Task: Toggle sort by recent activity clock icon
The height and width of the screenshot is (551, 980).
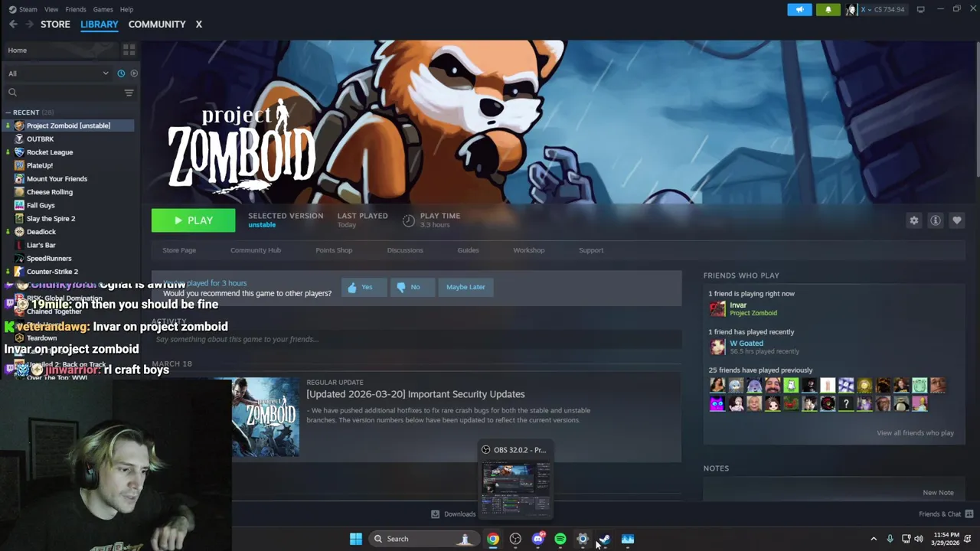Action: coord(121,73)
